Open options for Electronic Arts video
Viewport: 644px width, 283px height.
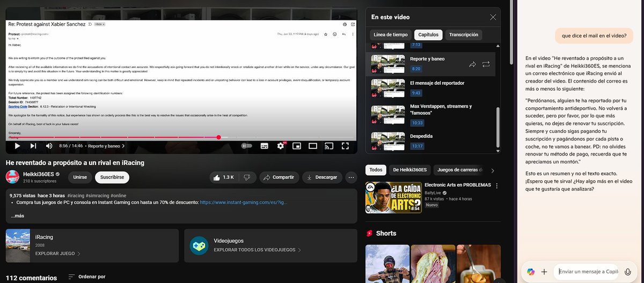pos(496,186)
